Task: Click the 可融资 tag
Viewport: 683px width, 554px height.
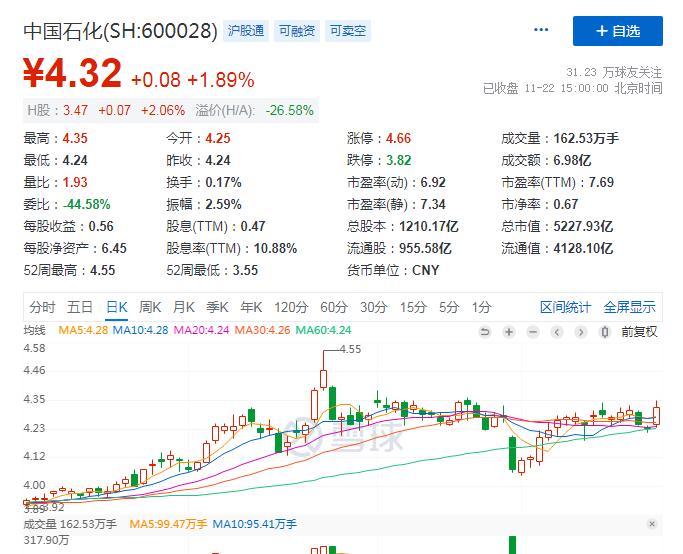Action: point(297,30)
